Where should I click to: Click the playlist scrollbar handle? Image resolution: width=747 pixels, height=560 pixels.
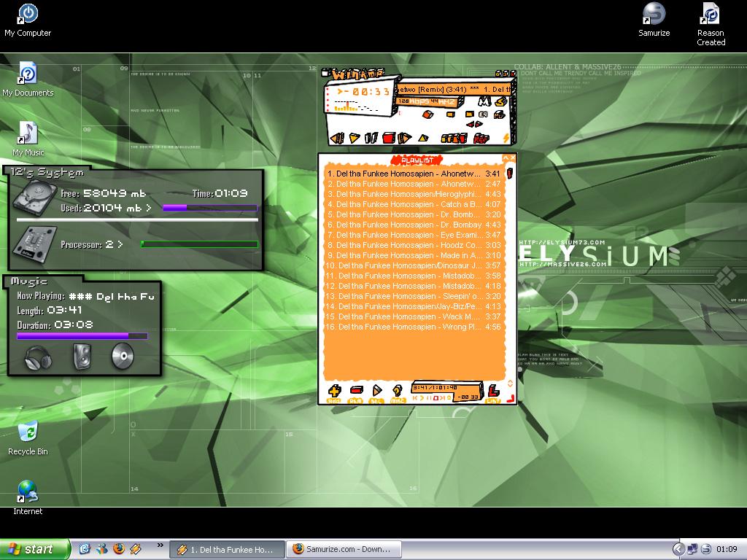click(x=509, y=173)
